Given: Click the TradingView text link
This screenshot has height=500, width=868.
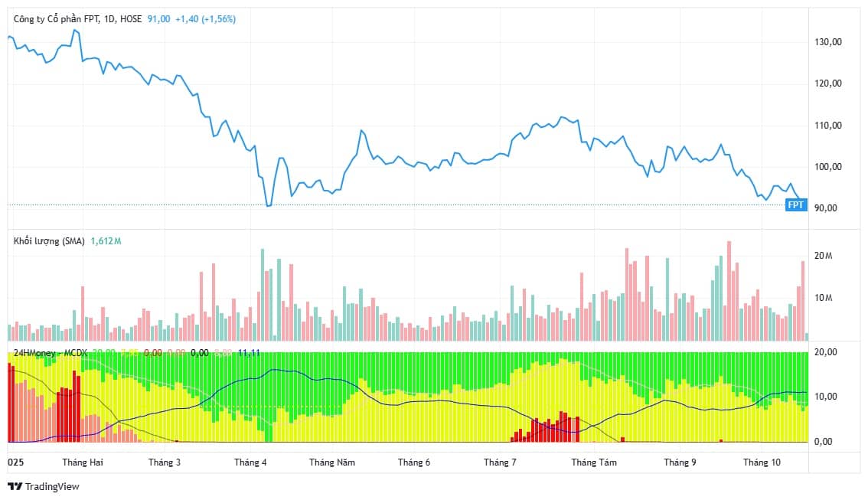Looking at the screenshot, I should tap(52, 486).
